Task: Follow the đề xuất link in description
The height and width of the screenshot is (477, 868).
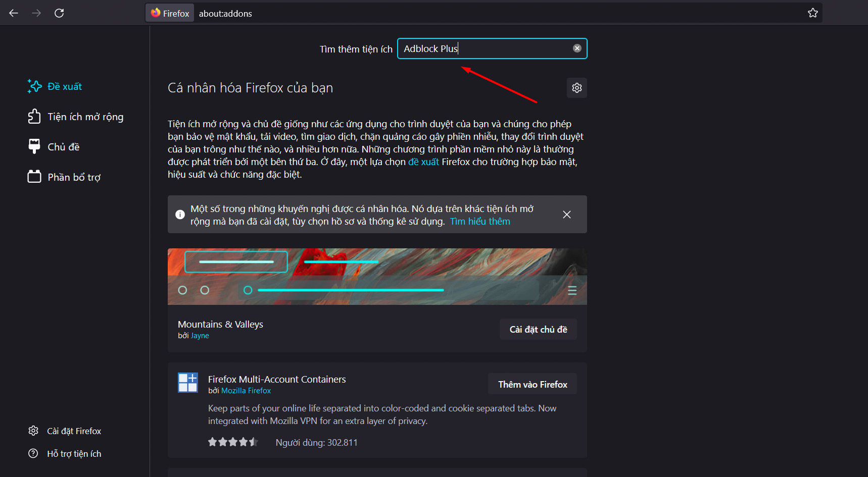Action: (423, 162)
